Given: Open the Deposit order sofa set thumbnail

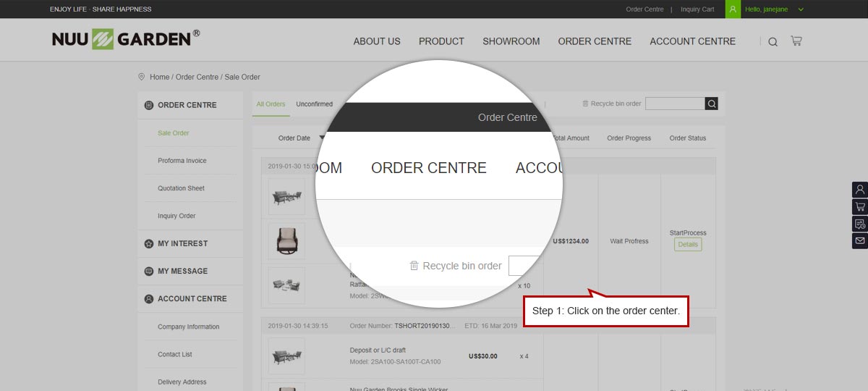Looking at the screenshot, I should point(286,356).
